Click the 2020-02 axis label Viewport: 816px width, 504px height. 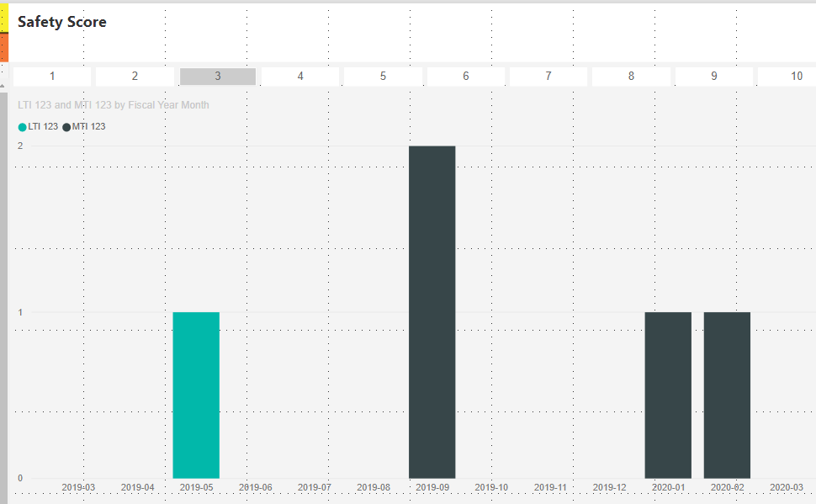(727, 487)
